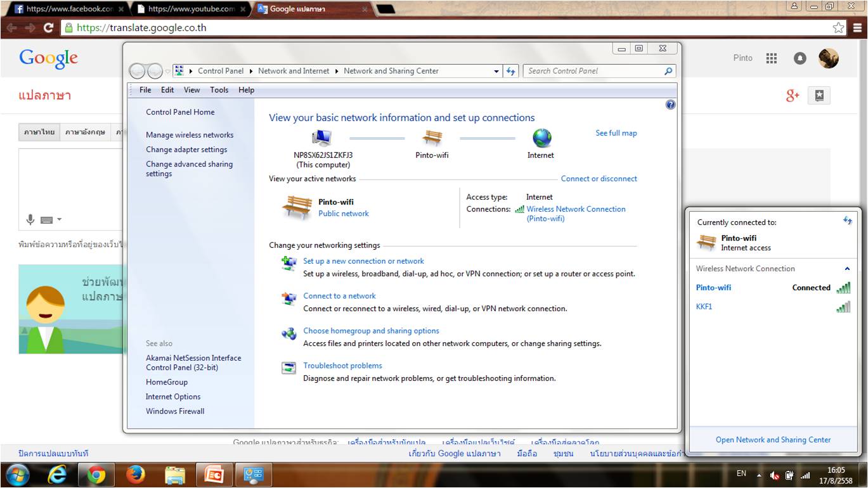
Task: Open Firefox from the taskbar
Action: (x=136, y=475)
